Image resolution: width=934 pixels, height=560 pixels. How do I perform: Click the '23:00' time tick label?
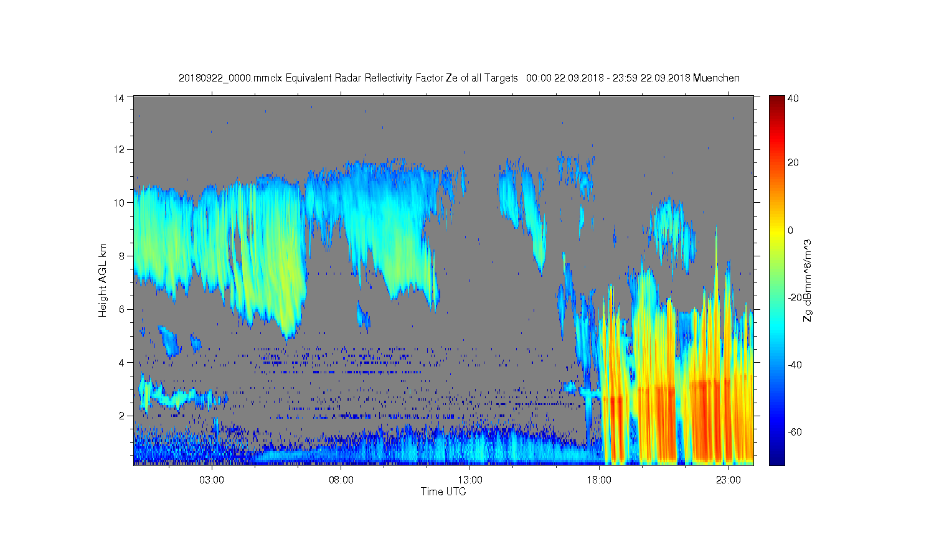coord(729,480)
